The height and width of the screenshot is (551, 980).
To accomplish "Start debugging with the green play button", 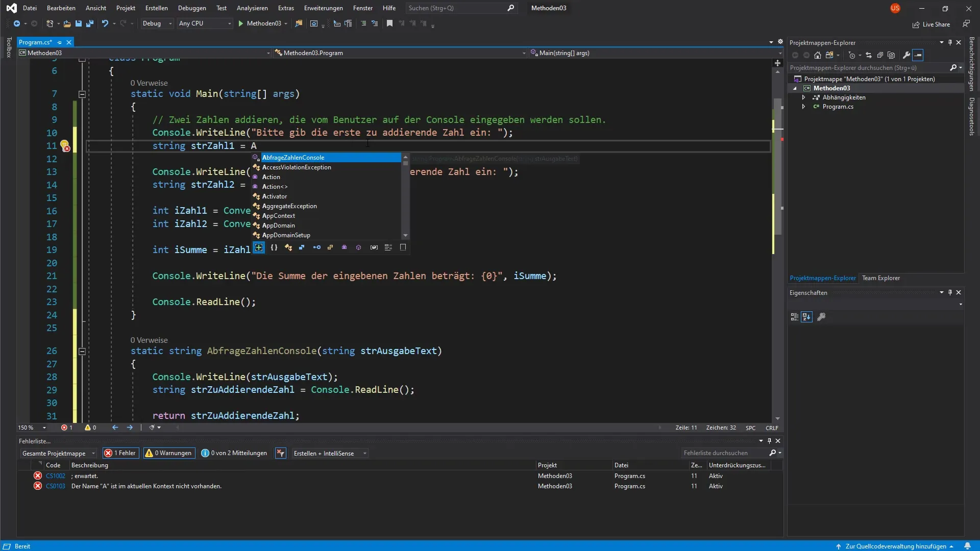I will tap(241, 23).
